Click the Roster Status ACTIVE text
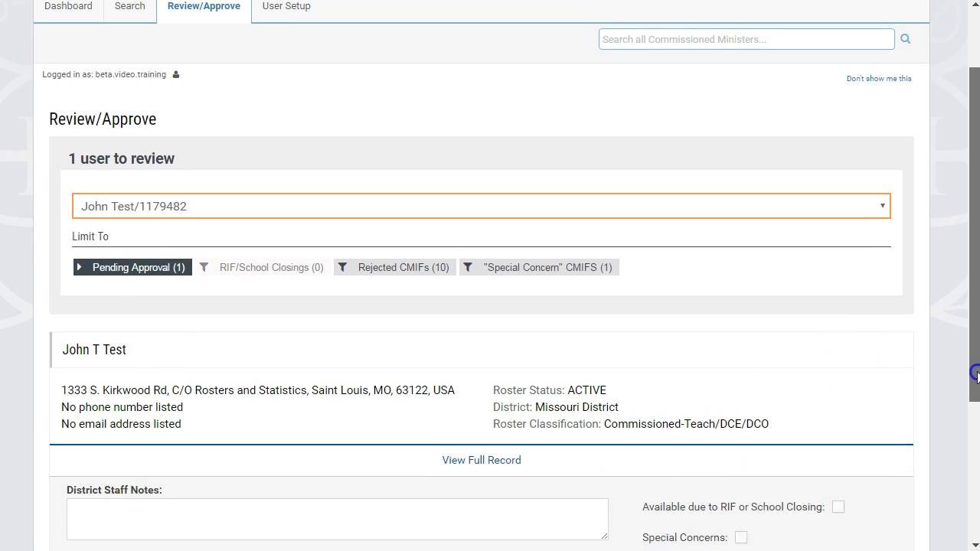 click(x=550, y=390)
